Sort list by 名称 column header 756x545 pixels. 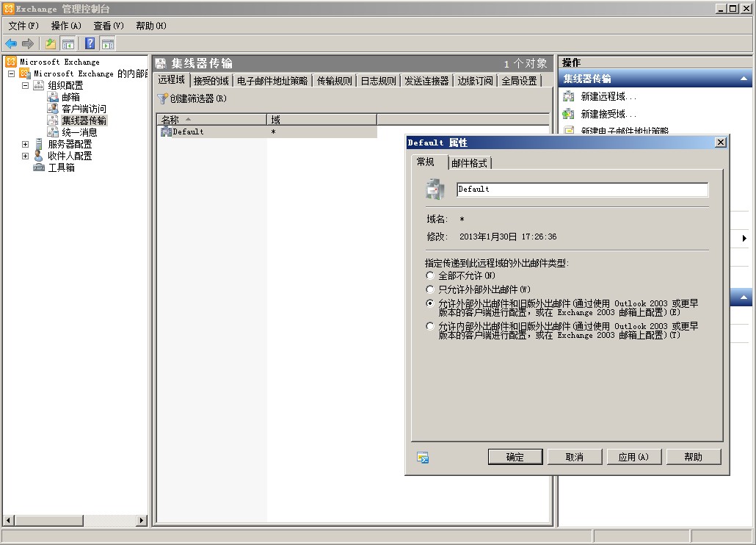[x=211, y=120]
